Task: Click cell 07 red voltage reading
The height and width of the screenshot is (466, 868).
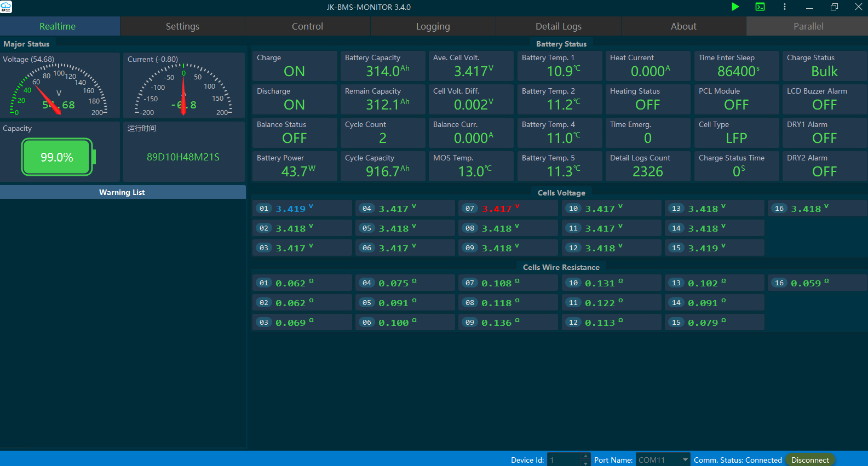Action: tap(496, 209)
